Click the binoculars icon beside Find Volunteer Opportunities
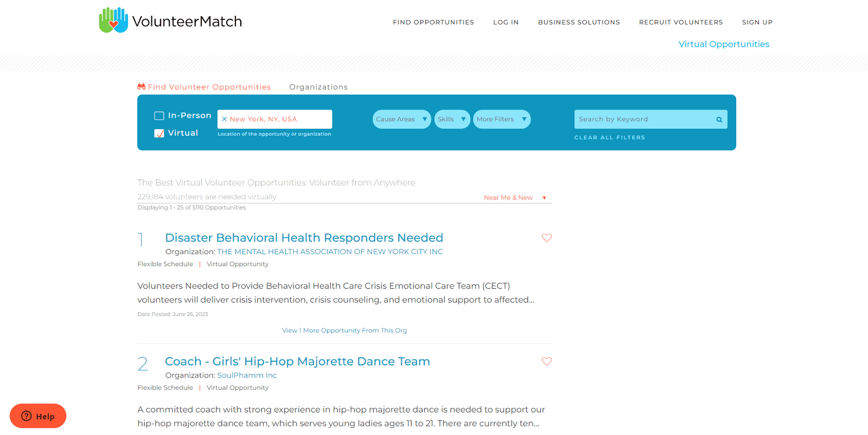 (x=142, y=86)
